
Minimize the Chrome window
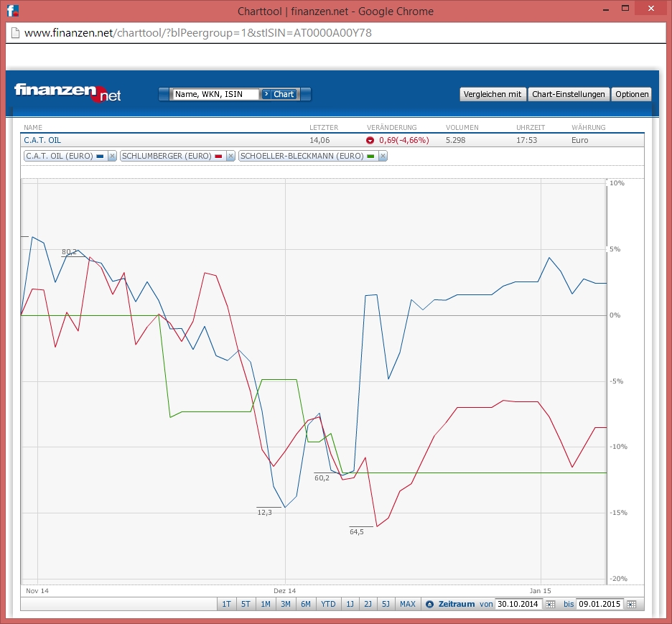[606, 9]
